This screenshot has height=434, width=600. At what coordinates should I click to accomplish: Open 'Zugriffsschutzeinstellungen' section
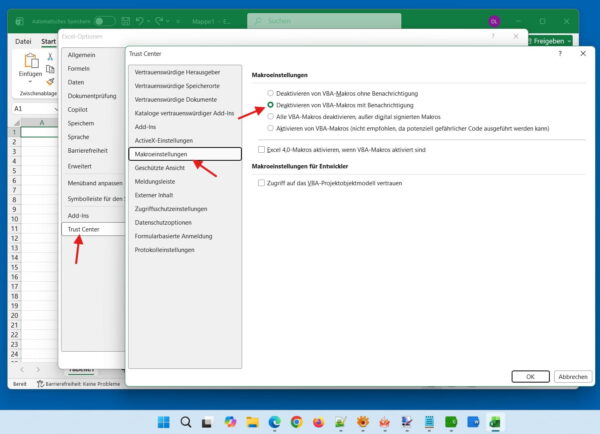tap(185, 209)
